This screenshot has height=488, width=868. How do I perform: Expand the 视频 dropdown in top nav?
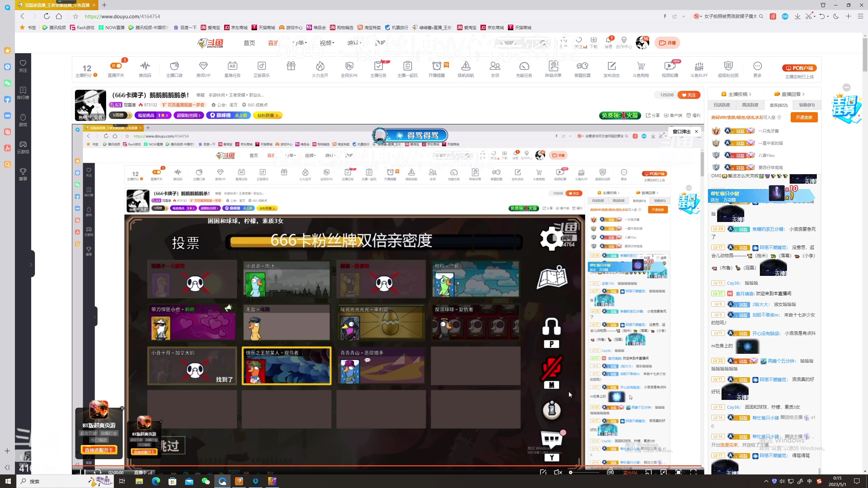tap(327, 43)
